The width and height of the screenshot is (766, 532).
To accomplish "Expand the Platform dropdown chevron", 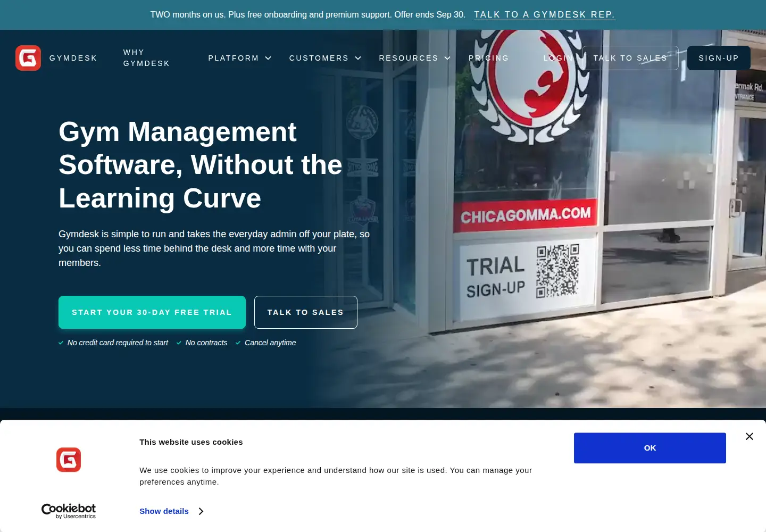I will coord(268,58).
